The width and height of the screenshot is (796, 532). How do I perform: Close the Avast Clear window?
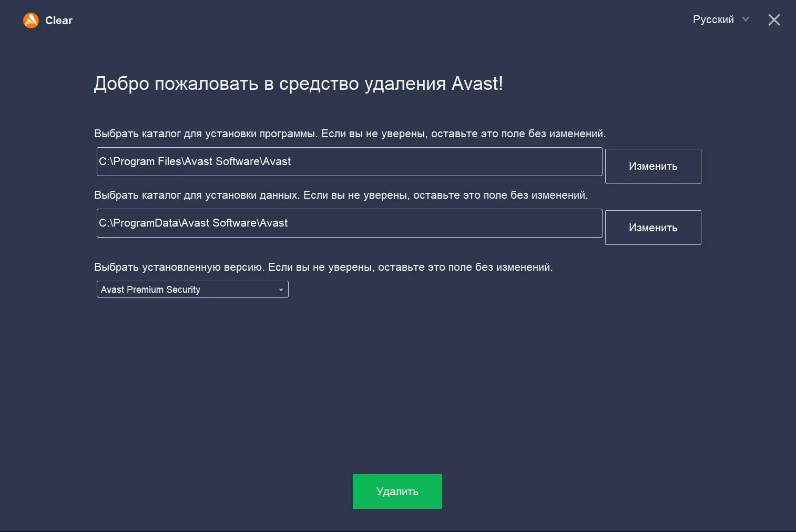[774, 20]
